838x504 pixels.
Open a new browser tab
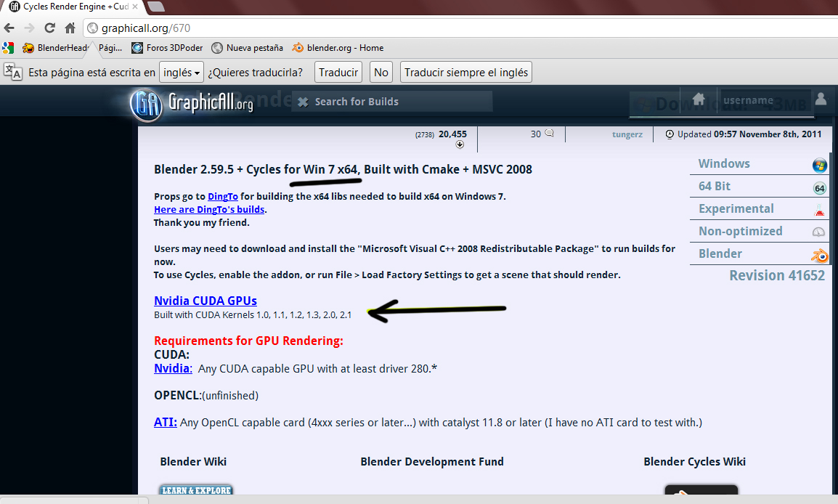click(156, 7)
